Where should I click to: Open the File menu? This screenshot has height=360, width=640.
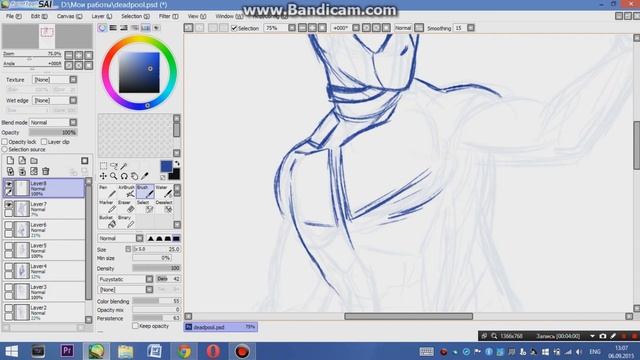coord(13,16)
